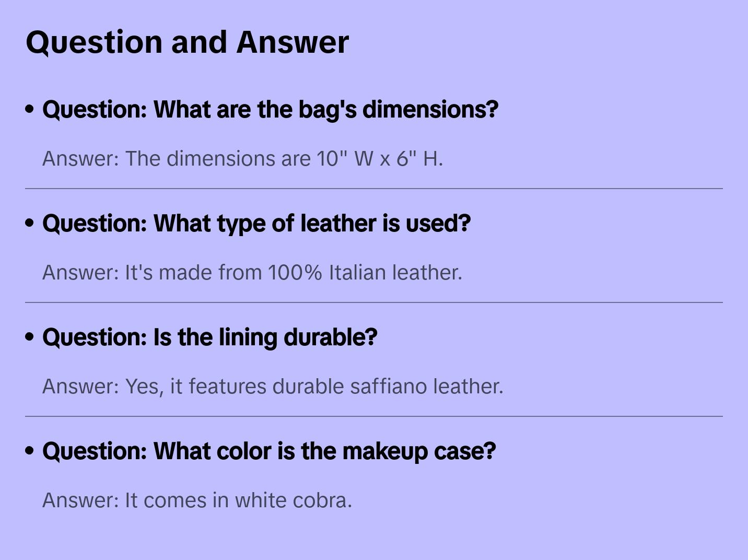This screenshot has width=748, height=560.
Task: Click the bullet beside the makeup case question
Action: point(30,451)
